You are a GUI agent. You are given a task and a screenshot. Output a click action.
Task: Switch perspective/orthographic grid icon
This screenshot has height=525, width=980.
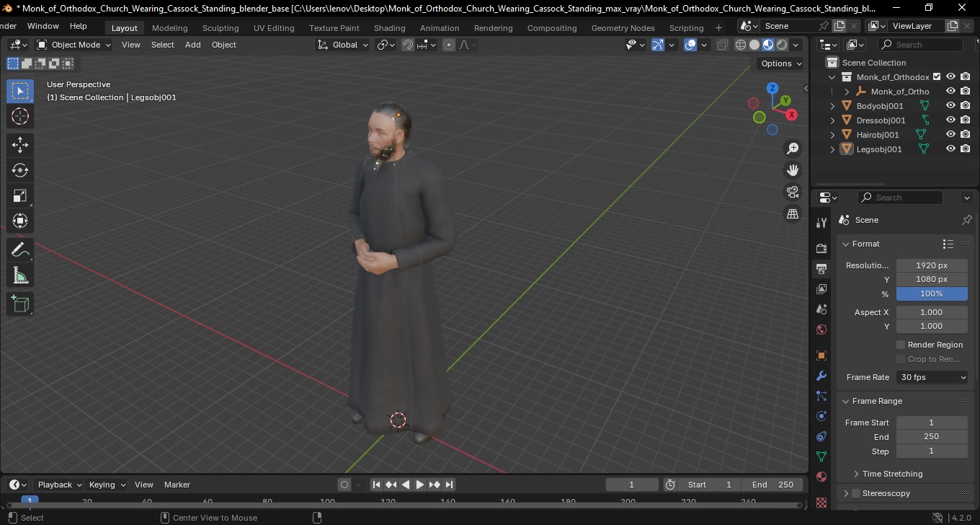coord(793,213)
